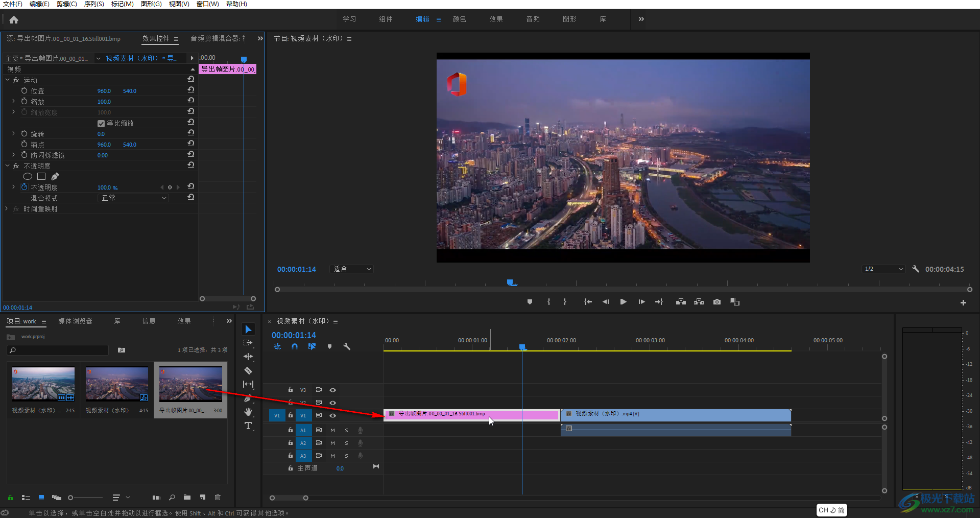Toggle animation stopwatch for Opacity
The width and height of the screenshot is (980, 518).
24,187
